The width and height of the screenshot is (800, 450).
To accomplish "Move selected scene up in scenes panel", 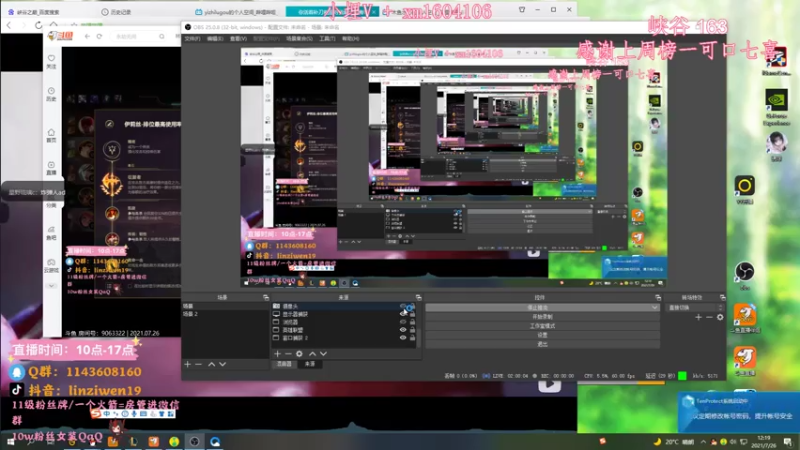I will click(x=211, y=364).
